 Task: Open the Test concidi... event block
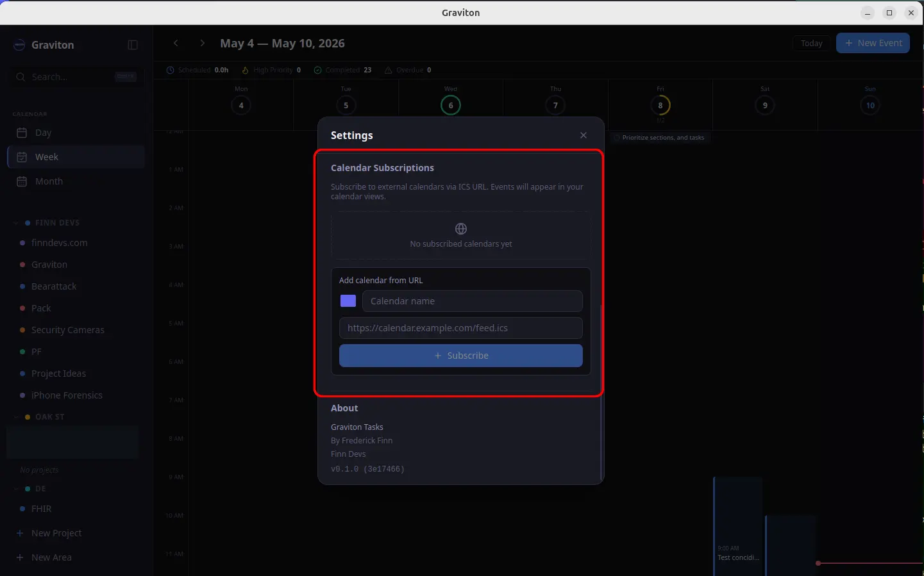[x=738, y=525]
